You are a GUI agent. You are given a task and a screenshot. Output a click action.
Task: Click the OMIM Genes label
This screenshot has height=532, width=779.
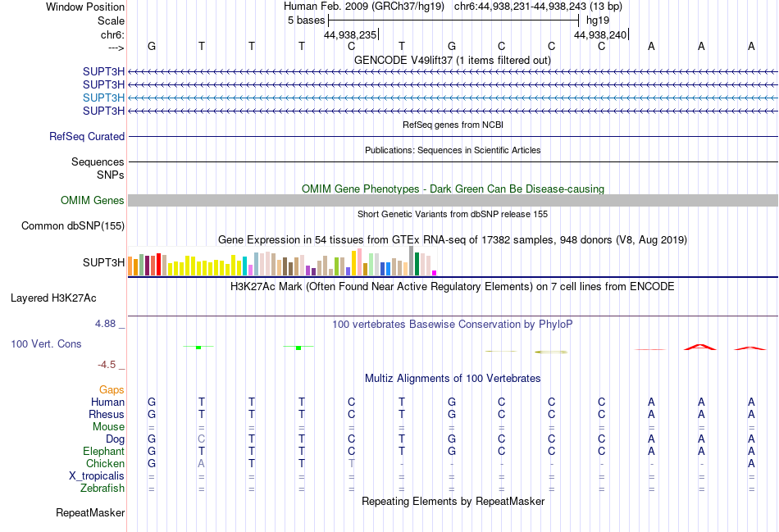tap(93, 200)
